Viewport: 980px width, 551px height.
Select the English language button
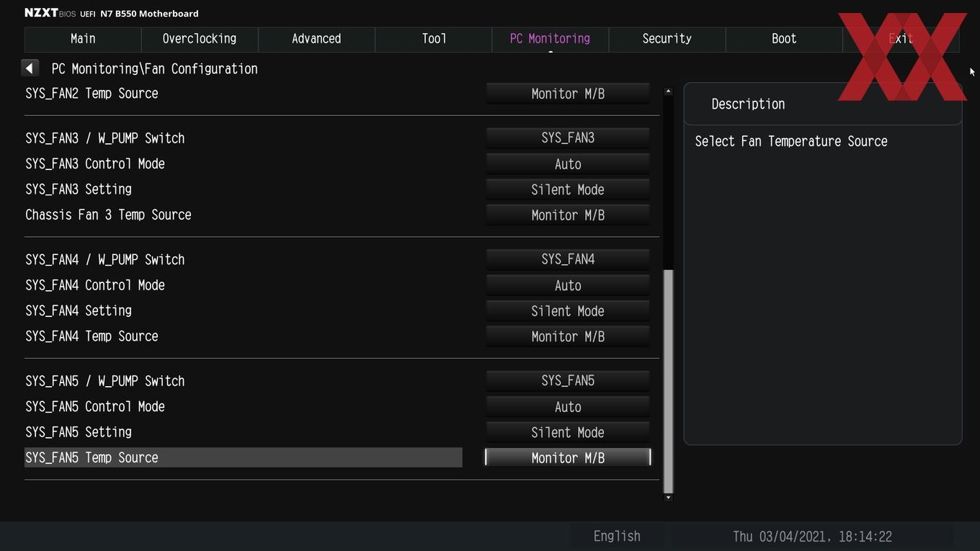point(617,536)
